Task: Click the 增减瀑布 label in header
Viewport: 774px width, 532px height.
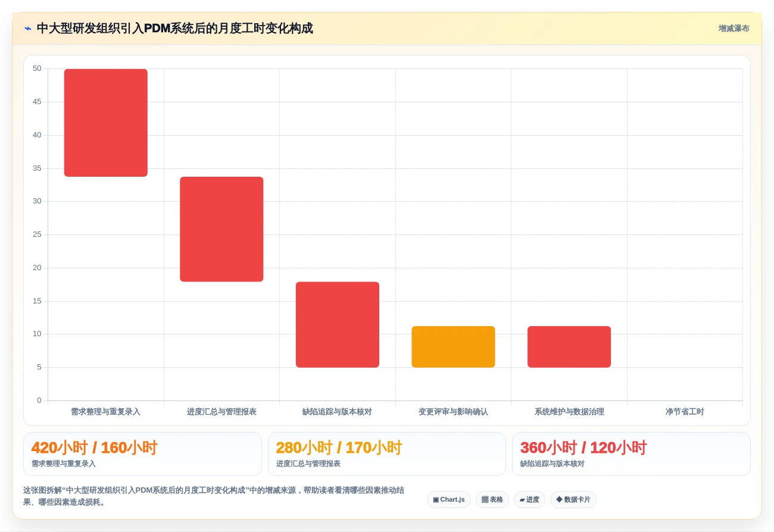Action: [x=734, y=29]
